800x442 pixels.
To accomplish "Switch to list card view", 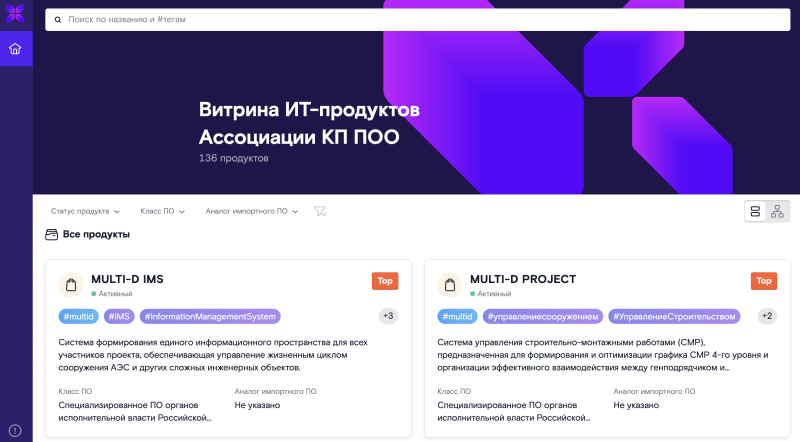I will [x=756, y=211].
